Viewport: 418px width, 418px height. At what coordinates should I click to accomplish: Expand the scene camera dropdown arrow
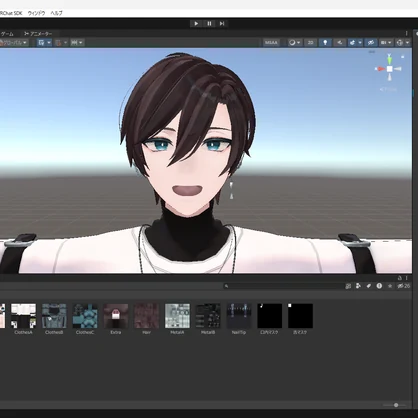390,42
